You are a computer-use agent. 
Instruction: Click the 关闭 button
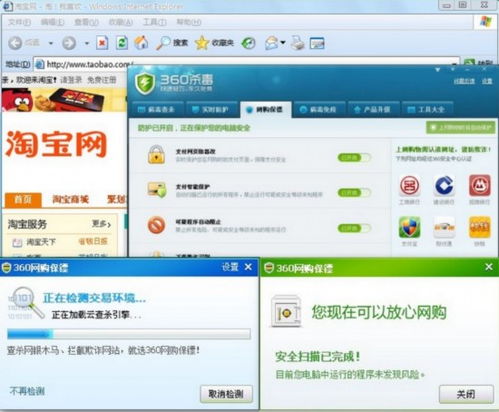[x=466, y=394]
